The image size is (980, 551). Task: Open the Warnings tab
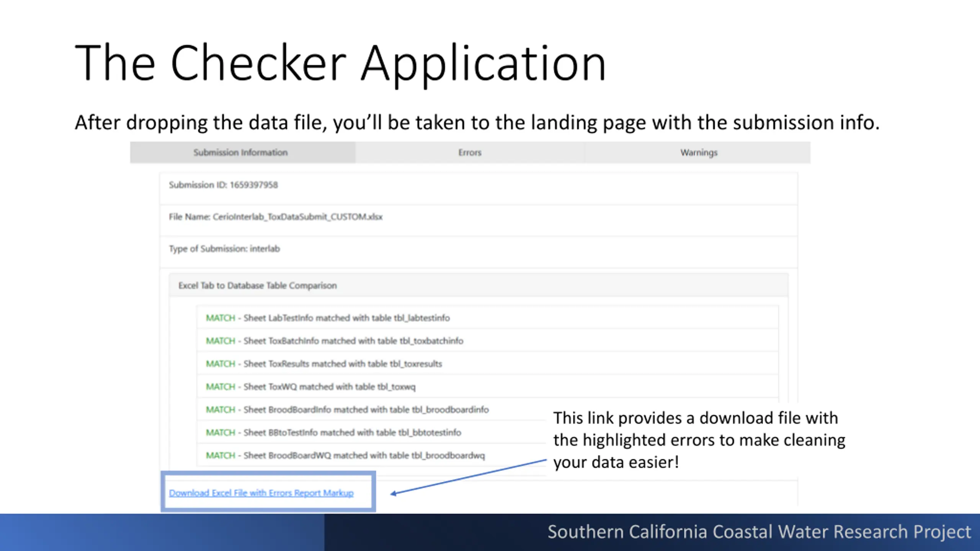[698, 152]
